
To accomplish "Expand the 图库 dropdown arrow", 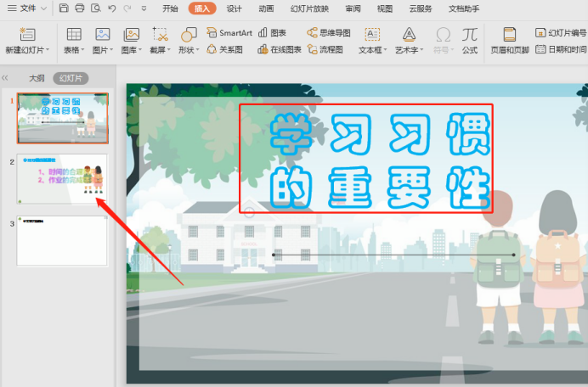I will [140, 50].
